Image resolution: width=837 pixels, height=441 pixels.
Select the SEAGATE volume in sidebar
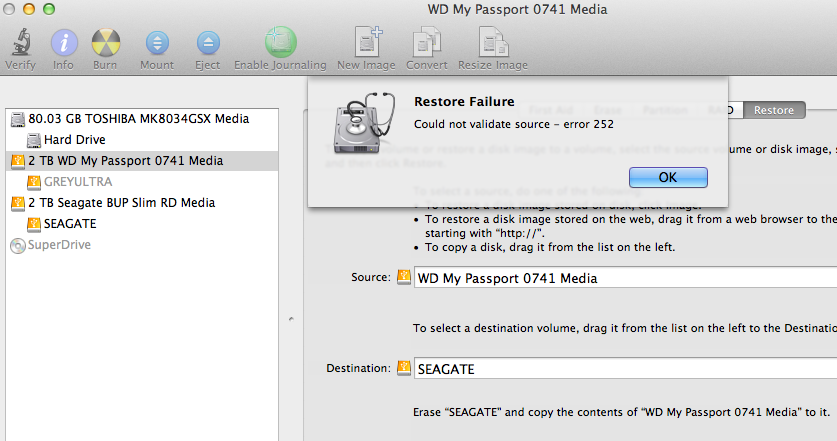[142, 224]
